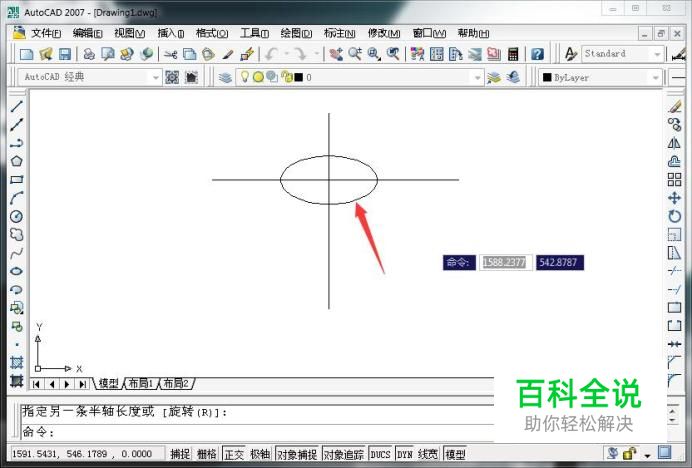The image size is (692, 468).
Task: Open the 标注(N) menu
Action: pos(339,33)
